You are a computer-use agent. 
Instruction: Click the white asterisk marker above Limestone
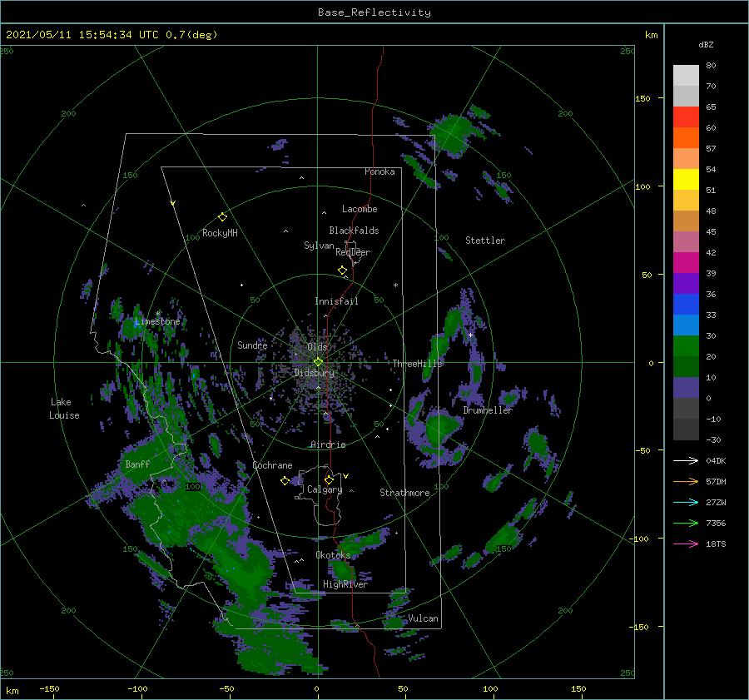[157, 314]
